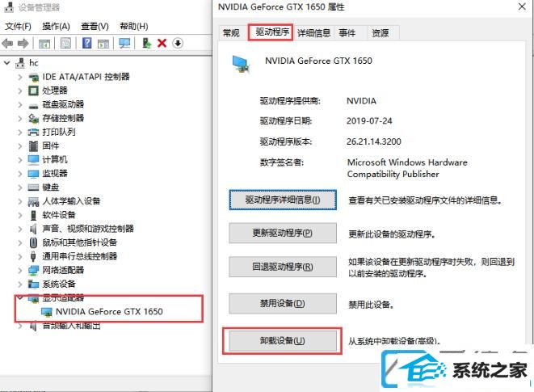Viewport: 534px width, 392px height.
Task: Expand the 网络适配器 tree node
Action: pyautogui.click(x=20, y=270)
